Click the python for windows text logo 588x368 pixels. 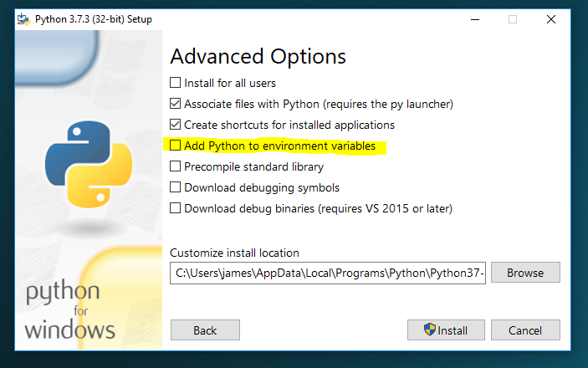(70, 310)
